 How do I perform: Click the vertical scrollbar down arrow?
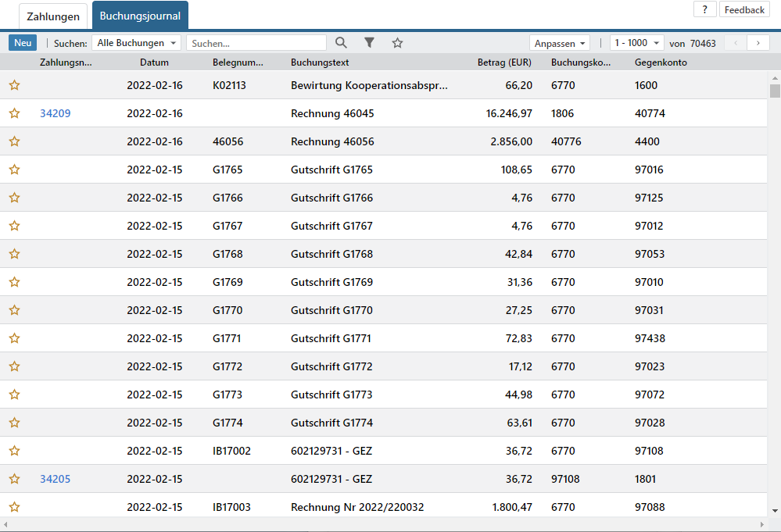click(x=775, y=511)
